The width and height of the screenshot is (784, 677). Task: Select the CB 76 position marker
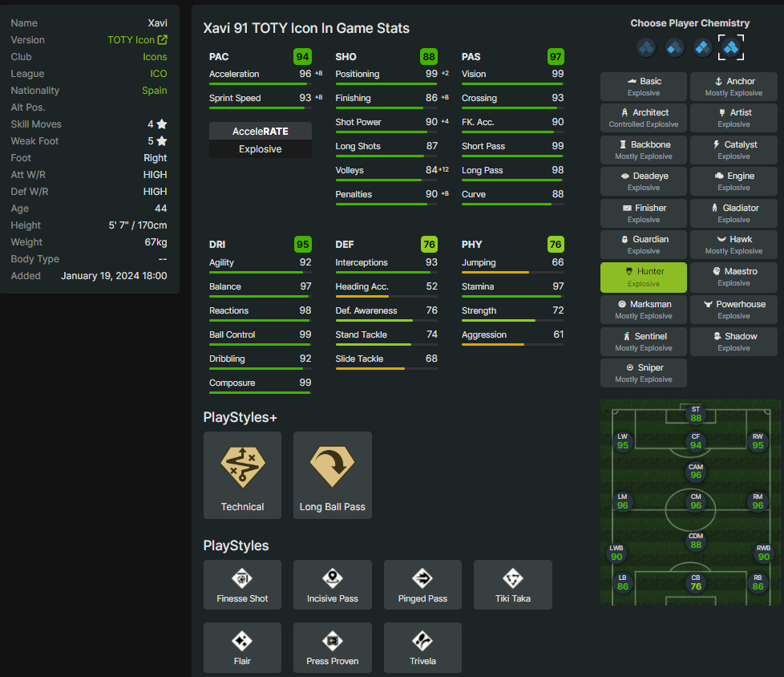pos(696,582)
